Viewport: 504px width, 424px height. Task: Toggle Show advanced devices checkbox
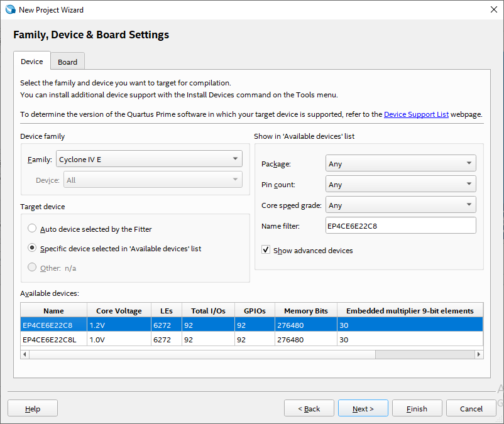(x=266, y=250)
